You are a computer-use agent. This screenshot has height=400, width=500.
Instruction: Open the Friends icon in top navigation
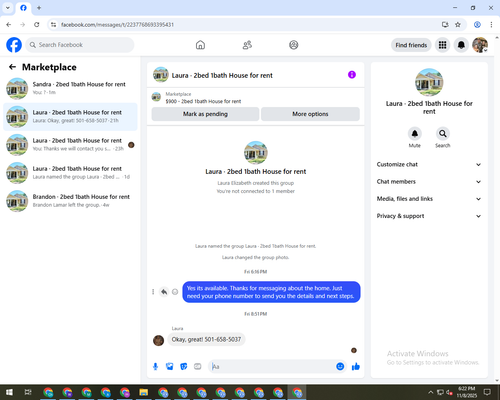tap(247, 45)
